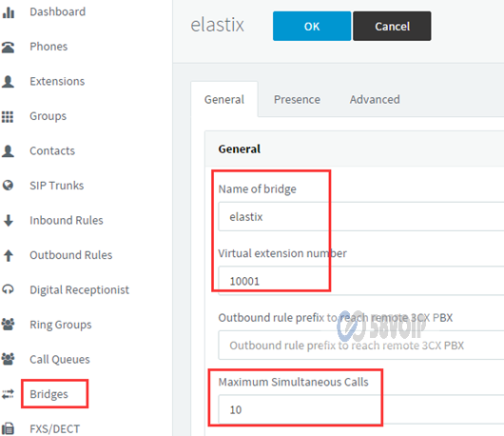Go to Phones in the sidebar

pos(48,47)
